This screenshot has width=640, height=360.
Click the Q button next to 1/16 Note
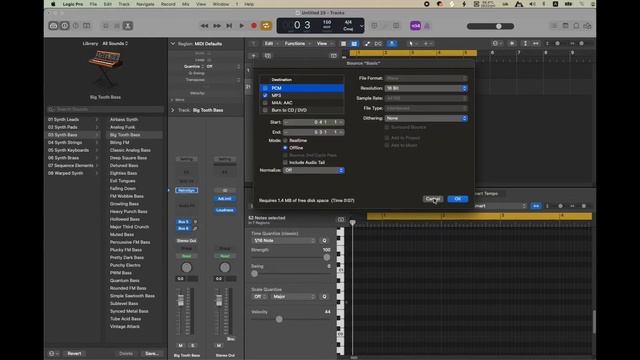[x=324, y=241]
